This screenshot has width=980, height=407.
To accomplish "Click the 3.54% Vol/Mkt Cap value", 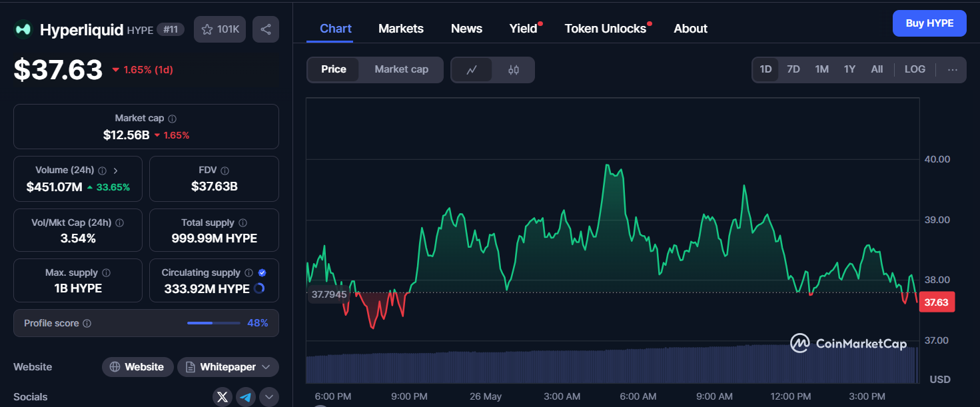I will 78,238.
